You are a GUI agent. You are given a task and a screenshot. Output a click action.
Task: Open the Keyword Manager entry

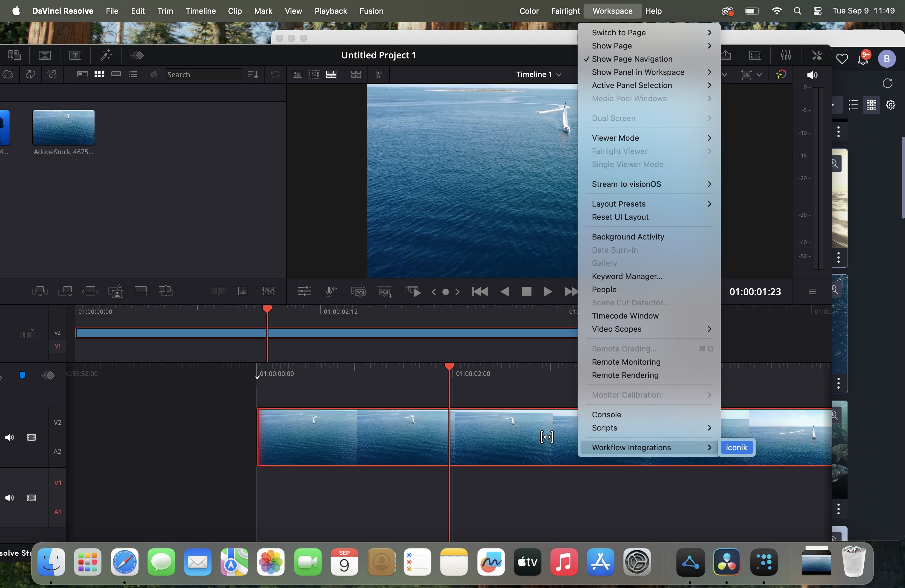[627, 277]
